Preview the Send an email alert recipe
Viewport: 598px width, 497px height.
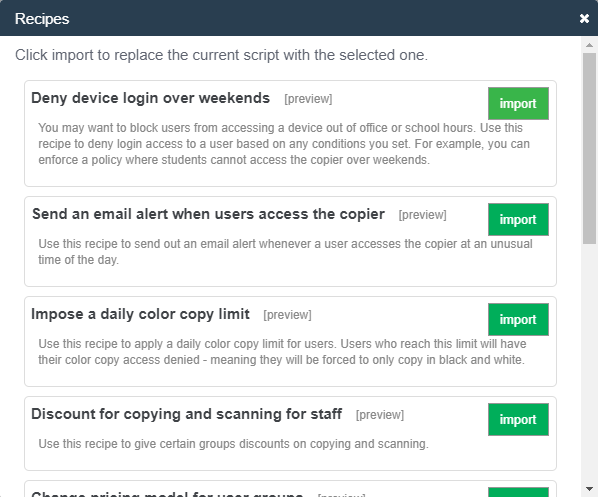(423, 215)
